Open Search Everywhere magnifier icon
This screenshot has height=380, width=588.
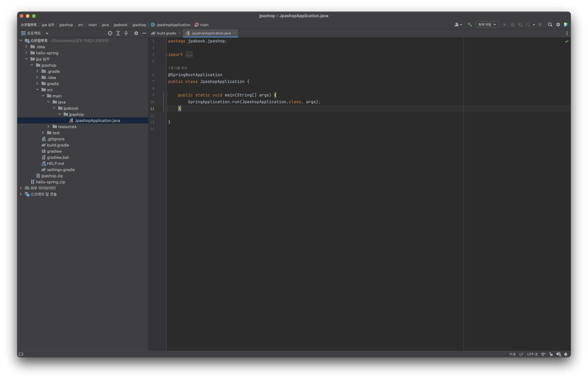click(x=550, y=25)
